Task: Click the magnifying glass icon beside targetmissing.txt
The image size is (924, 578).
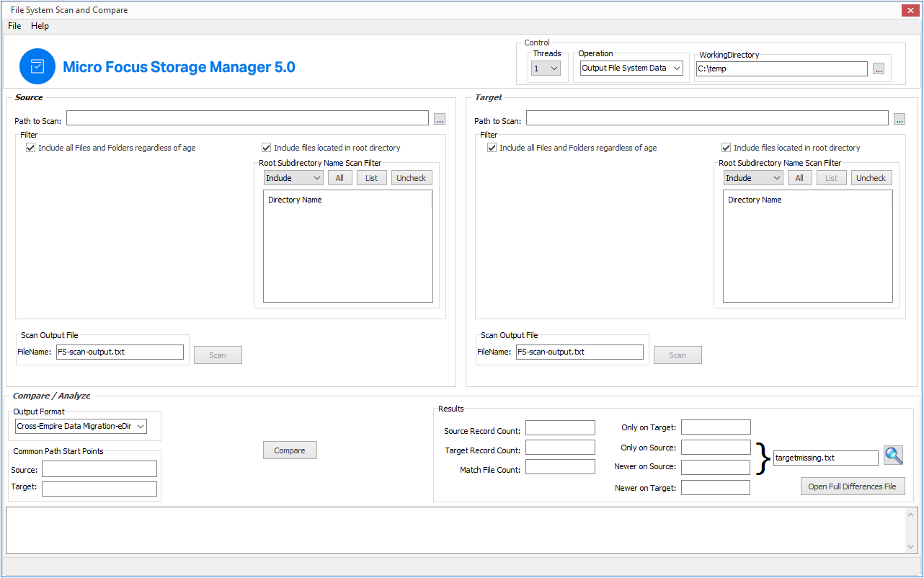Action: coord(894,455)
